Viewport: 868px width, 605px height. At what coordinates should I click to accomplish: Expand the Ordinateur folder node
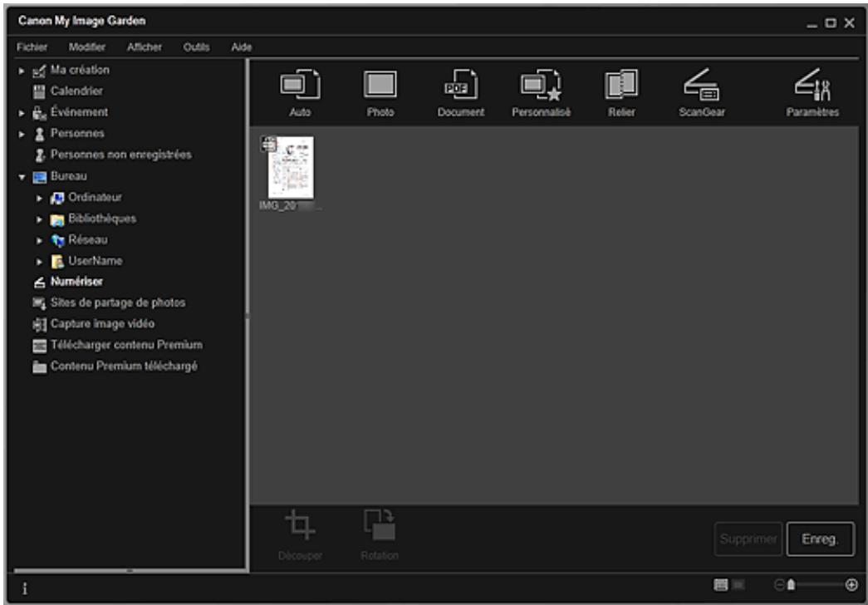tap(38, 198)
